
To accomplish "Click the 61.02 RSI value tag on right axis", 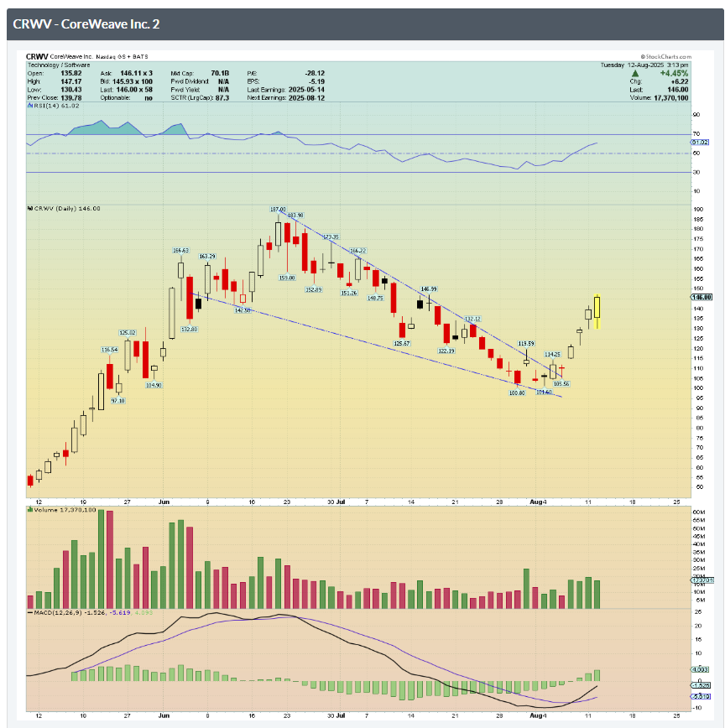I will click(700, 142).
